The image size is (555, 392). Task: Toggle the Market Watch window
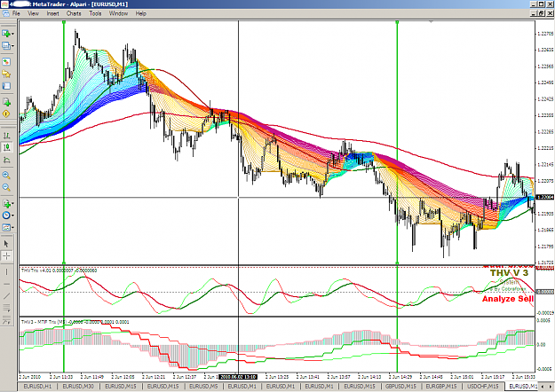[x=6, y=62]
